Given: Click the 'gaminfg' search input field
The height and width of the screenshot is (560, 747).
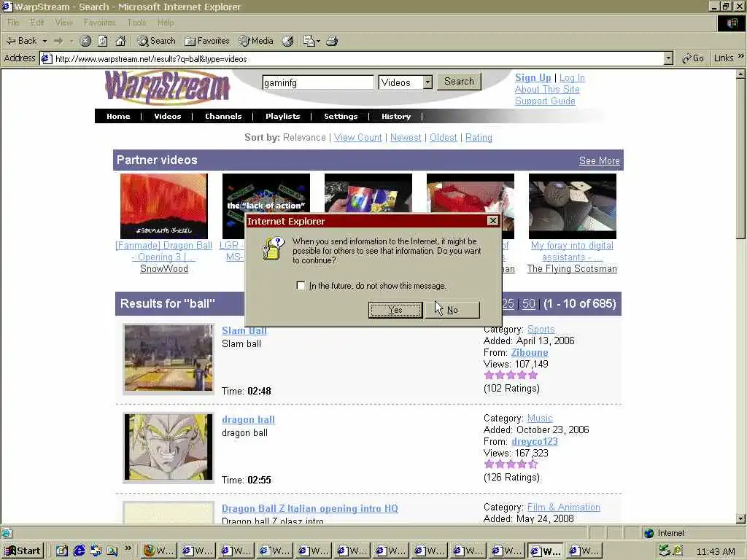Looking at the screenshot, I should 318,82.
